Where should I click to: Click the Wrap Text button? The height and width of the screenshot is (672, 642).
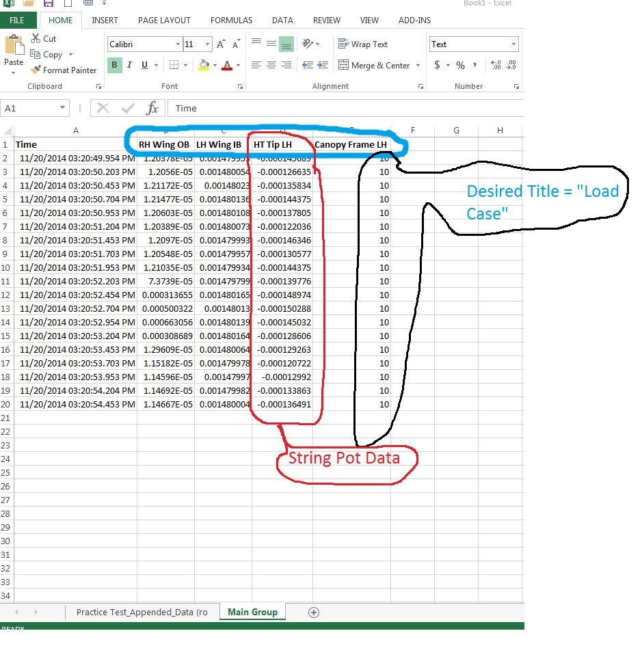[362, 44]
